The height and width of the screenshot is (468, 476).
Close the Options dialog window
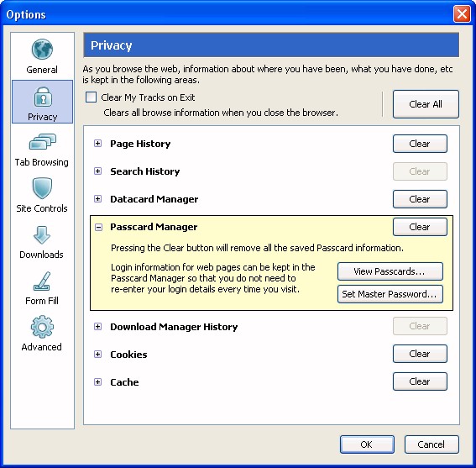(x=462, y=14)
